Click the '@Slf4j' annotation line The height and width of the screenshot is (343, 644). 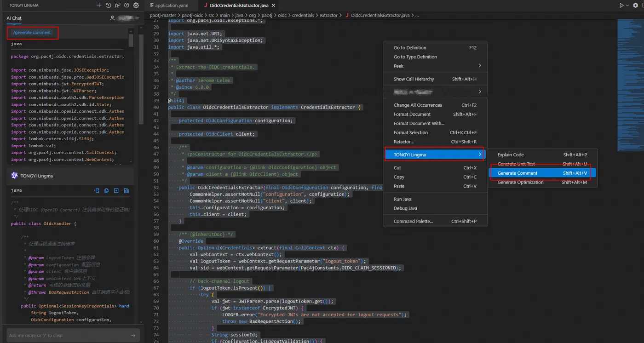(176, 100)
